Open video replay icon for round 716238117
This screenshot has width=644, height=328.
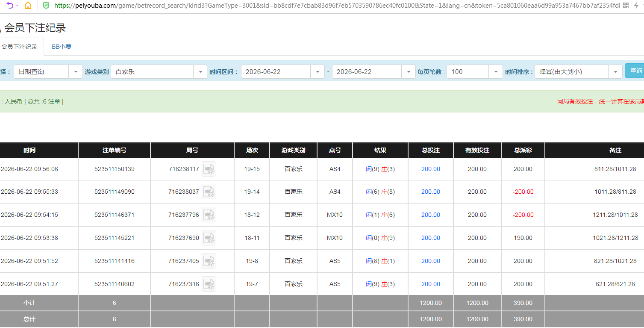point(209,169)
